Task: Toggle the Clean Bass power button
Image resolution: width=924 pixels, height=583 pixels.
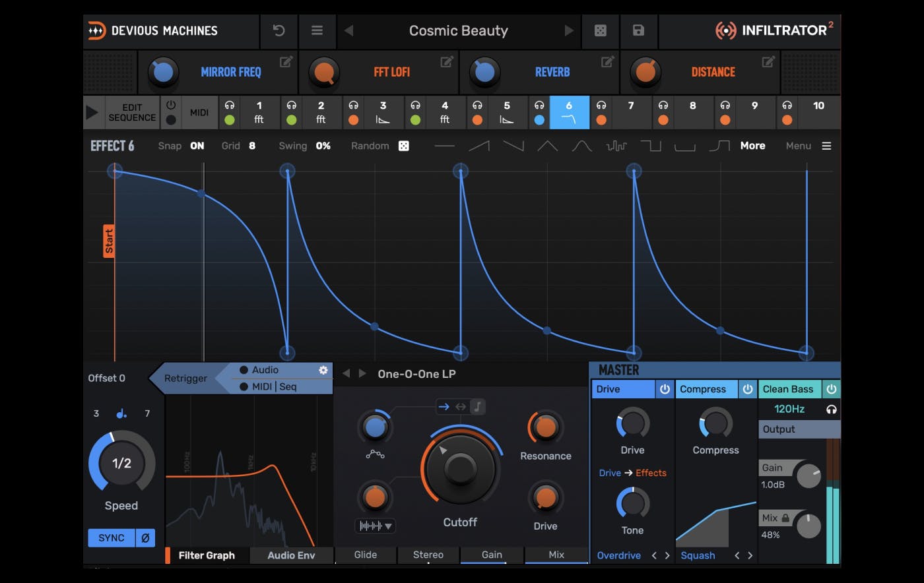Action: [x=831, y=389]
